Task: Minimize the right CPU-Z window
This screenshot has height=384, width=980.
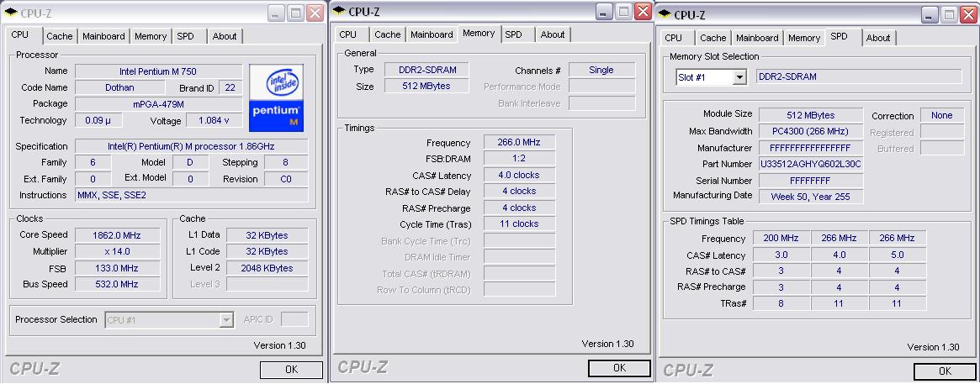Action: pos(930,13)
